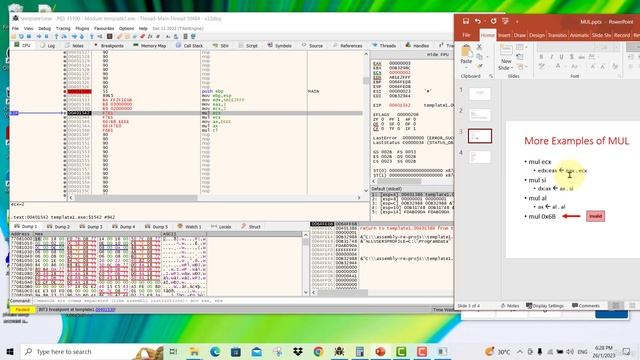The image size is (640, 360).
Task: Switch to PowerPoint Draw tab
Action: 520,36
